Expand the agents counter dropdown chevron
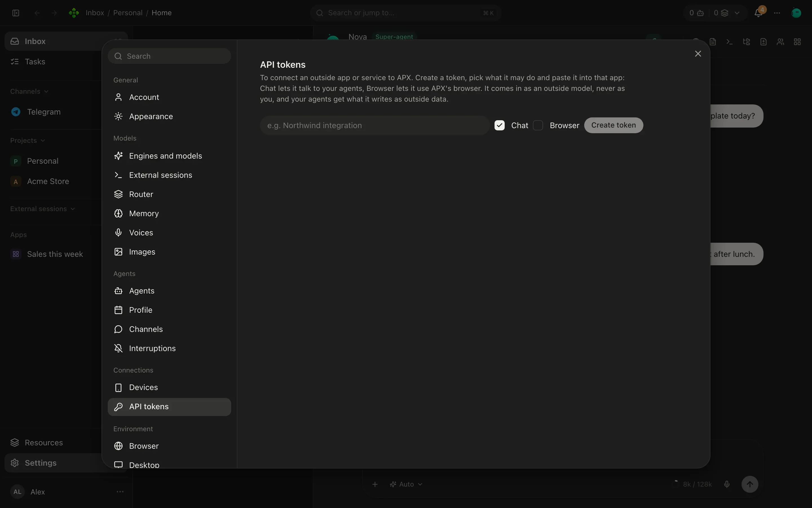Viewport: 812px width, 508px height. [737, 13]
